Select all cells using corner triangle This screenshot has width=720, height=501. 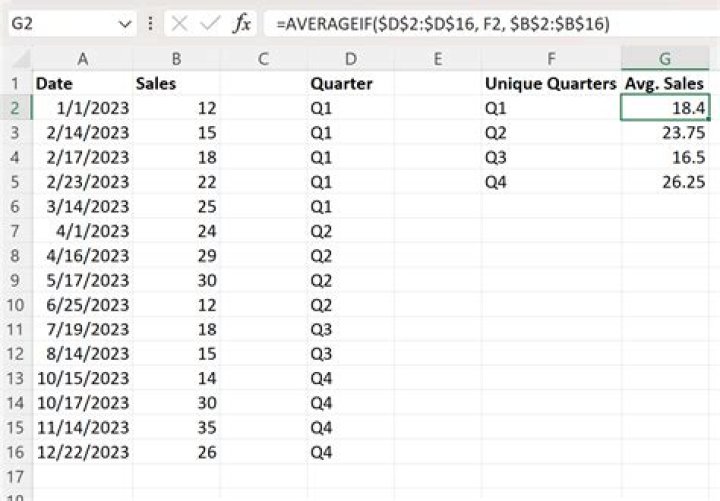16,59
